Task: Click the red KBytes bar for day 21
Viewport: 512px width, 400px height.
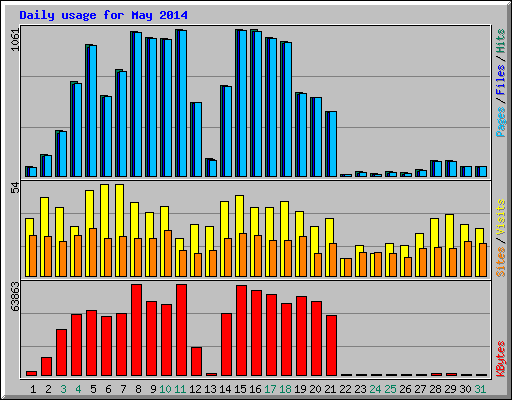Action: 331,346
